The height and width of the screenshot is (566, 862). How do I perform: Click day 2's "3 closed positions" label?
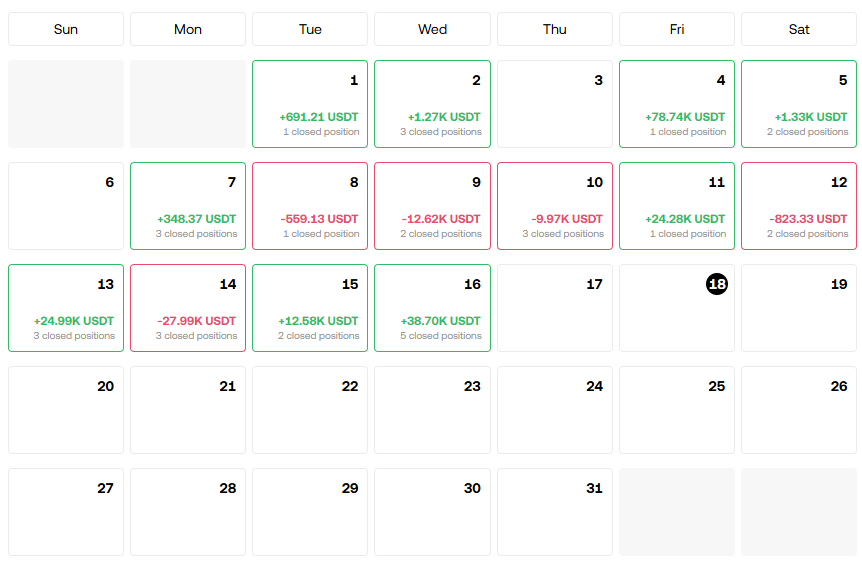click(441, 132)
